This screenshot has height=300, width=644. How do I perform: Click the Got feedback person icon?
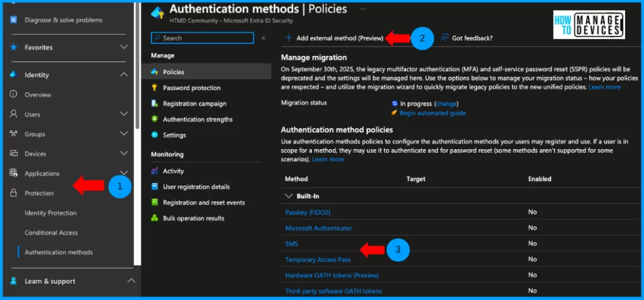point(444,38)
